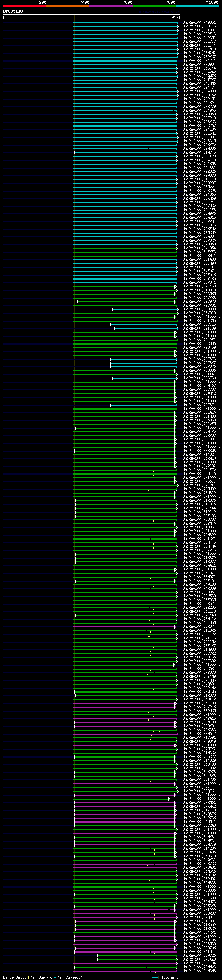Select the UniRef100_Q078Z3 label
The image size is (222, 980).
[199, 359]
